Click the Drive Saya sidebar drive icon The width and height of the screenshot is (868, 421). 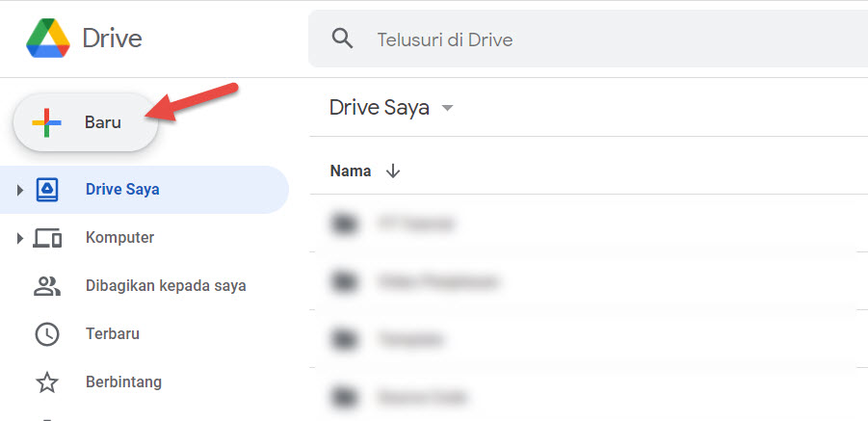pyautogui.click(x=46, y=189)
